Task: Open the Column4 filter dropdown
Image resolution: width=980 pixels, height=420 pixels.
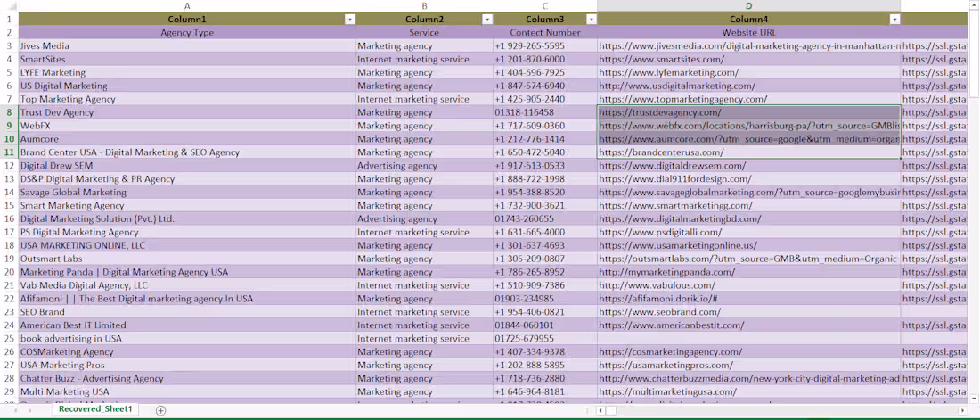Action: click(x=895, y=20)
